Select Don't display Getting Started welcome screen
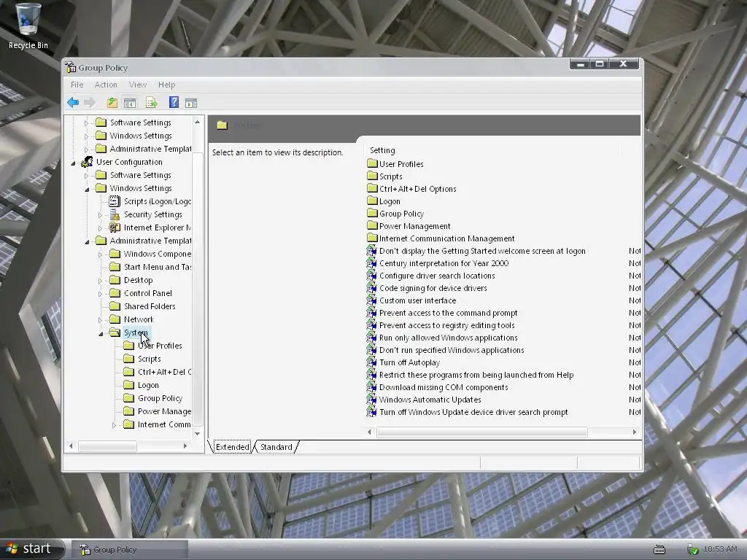Viewport: 747px width, 560px height. [x=482, y=251]
